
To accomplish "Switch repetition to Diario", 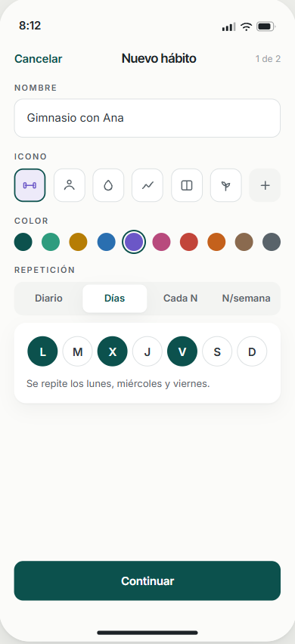I will 49,298.
